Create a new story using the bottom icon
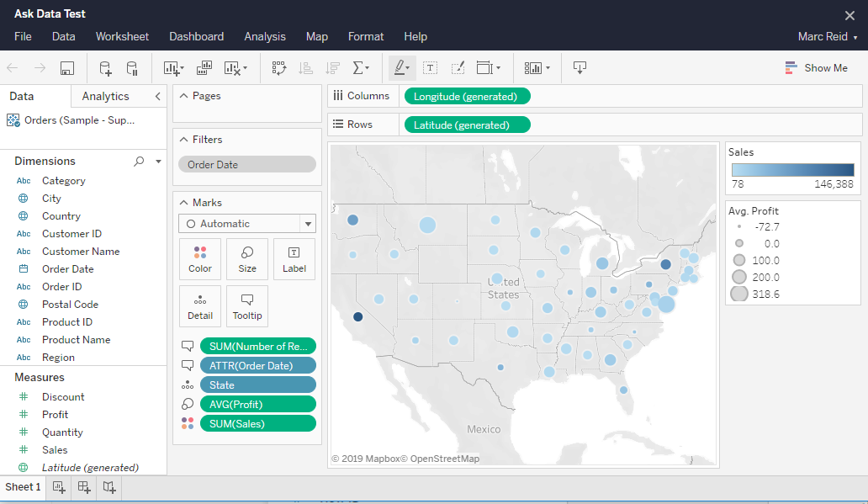The width and height of the screenshot is (868, 504). tap(109, 487)
